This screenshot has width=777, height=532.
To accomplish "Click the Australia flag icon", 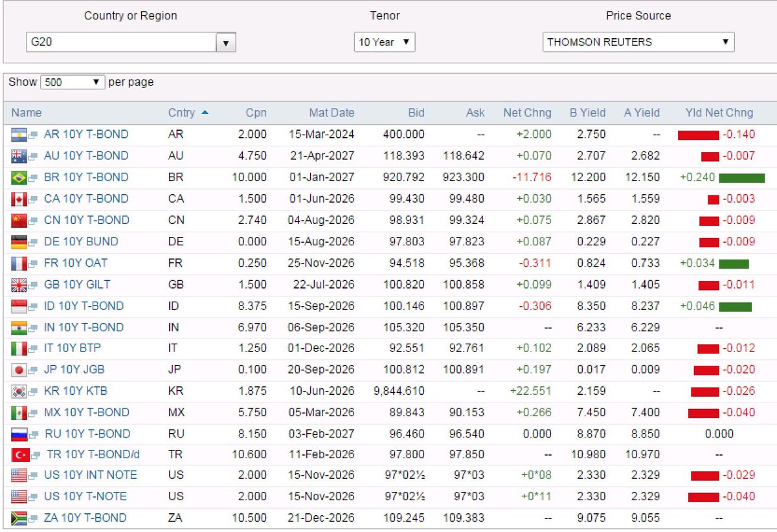I will pyautogui.click(x=19, y=156).
